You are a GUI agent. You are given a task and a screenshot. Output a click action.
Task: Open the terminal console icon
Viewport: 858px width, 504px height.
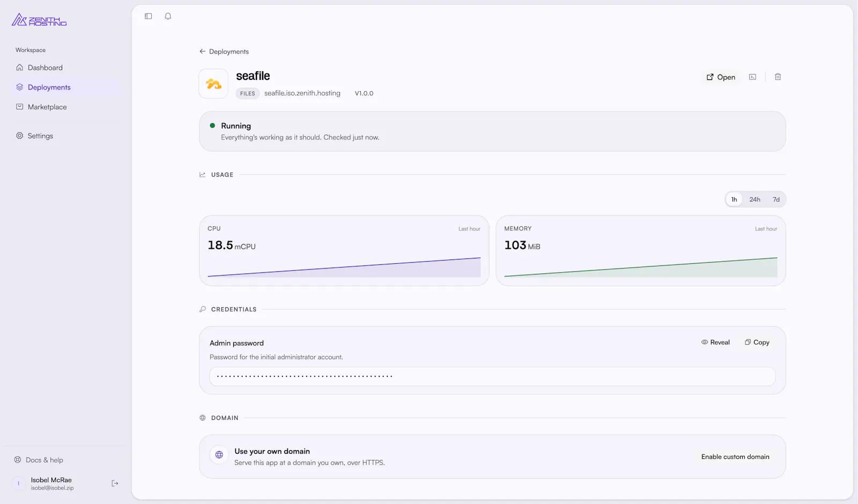coord(753,77)
